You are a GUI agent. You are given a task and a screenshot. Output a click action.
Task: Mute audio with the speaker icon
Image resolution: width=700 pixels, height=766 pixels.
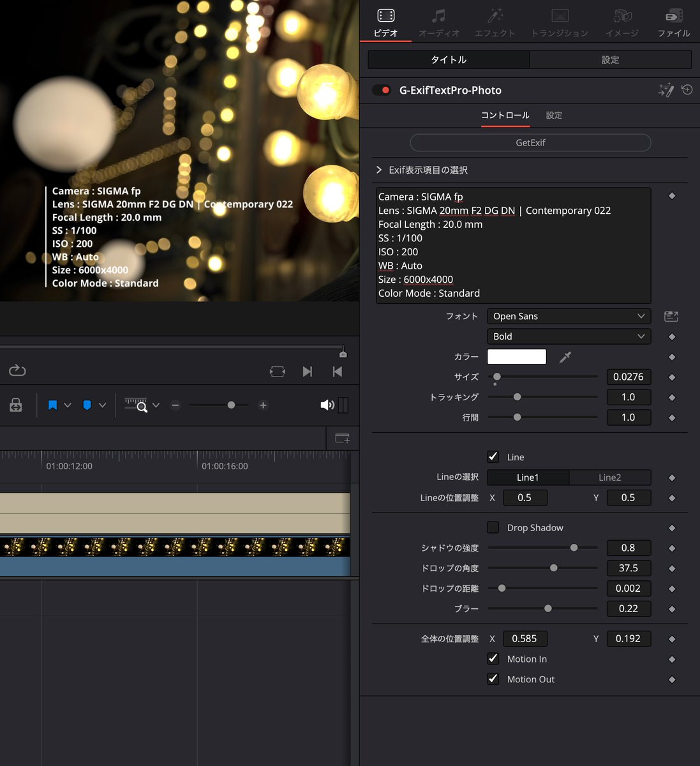[x=327, y=405]
